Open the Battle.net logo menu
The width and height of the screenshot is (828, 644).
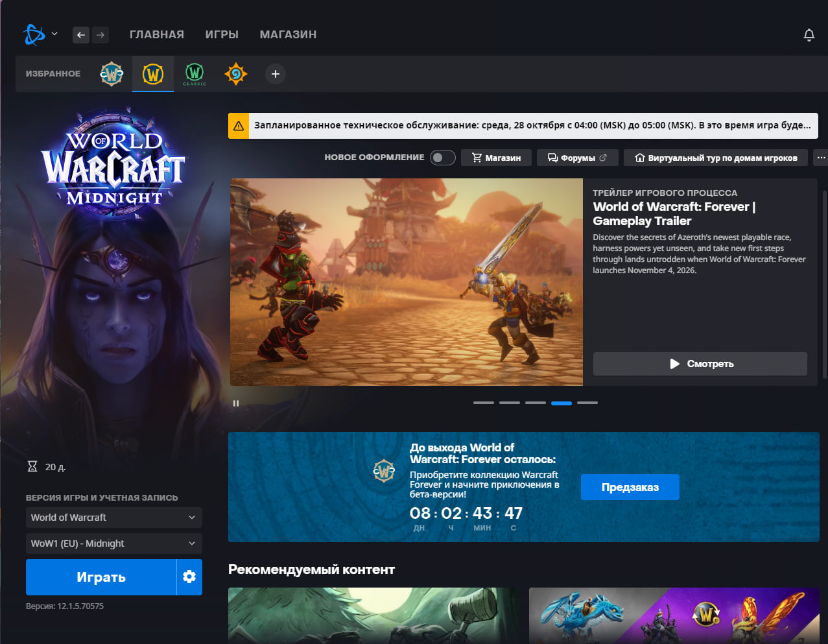click(x=34, y=34)
